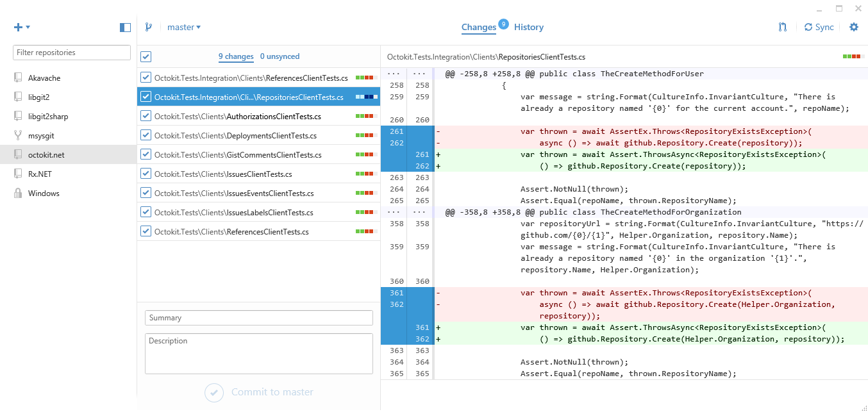Image resolution: width=868 pixels, height=412 pixels.
Task: Toggle the select-all changes checkbox
Action: pos(146,56)
